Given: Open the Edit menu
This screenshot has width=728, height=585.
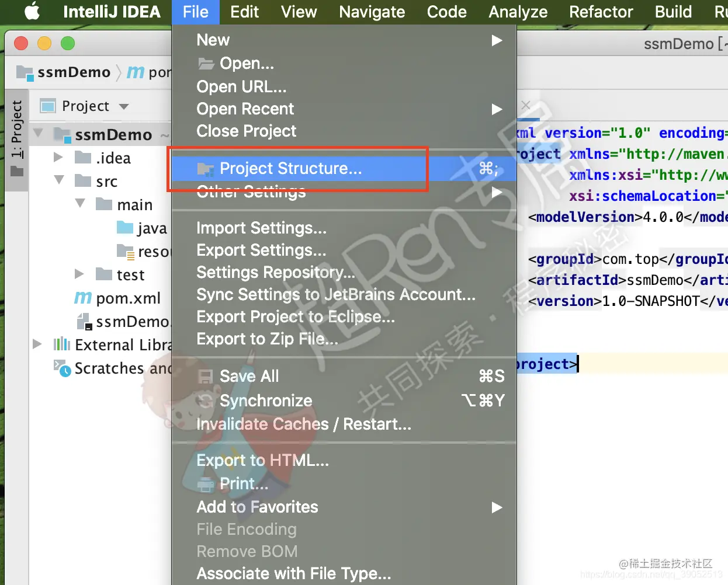Looking at the screenshot, I should tap(244, 12).
